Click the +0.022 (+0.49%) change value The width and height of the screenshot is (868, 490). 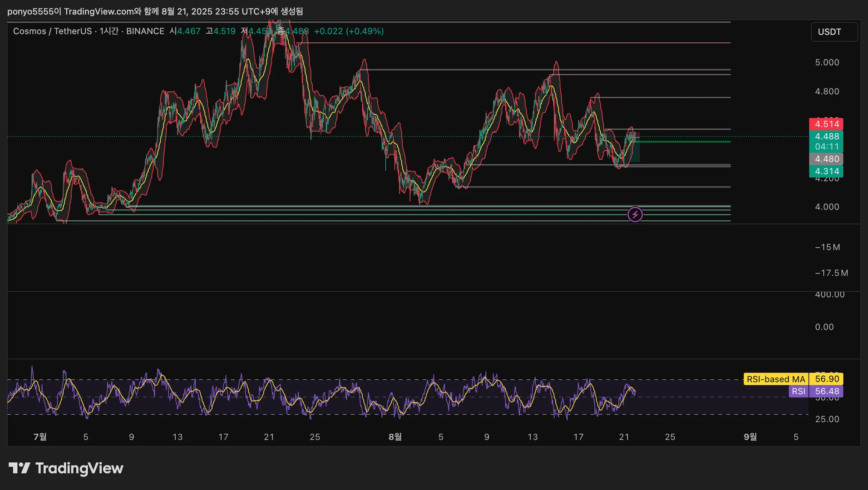349,31
